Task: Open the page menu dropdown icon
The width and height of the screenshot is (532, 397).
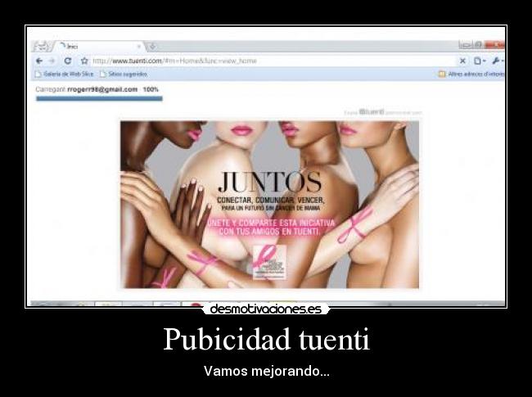Action: pyautogui.click(x=480, y=61)
